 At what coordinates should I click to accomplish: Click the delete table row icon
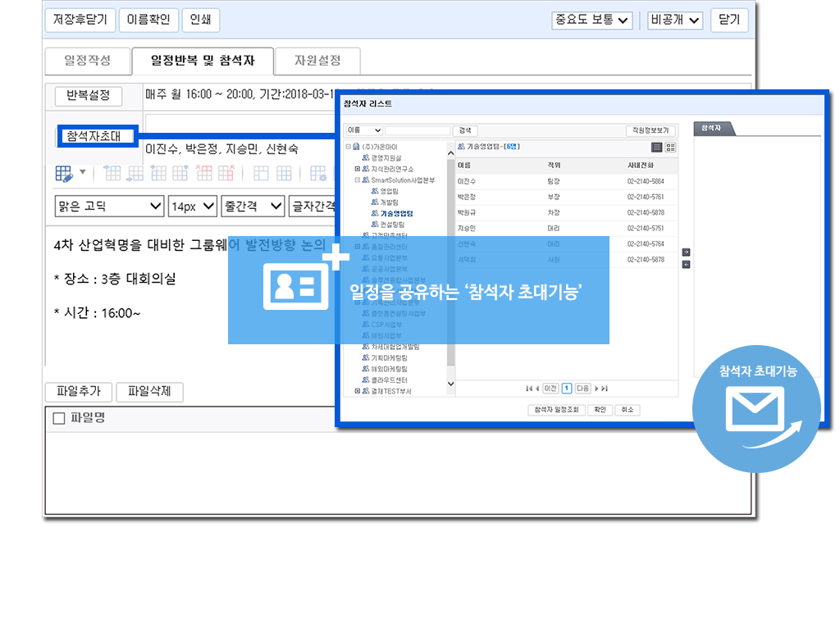203,173
